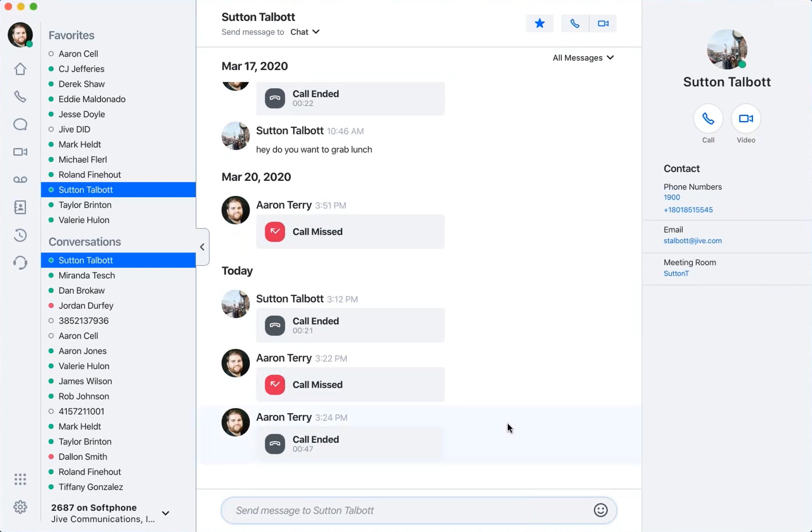
Task: Click the contacts sidebar icon
Action: (x=19, y=207)
